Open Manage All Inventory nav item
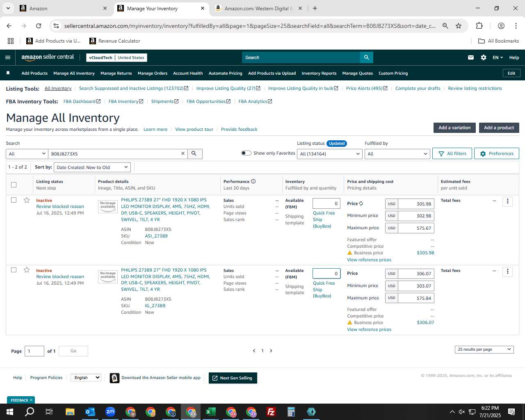Screen dimensions: 525x420 point(74,73)
